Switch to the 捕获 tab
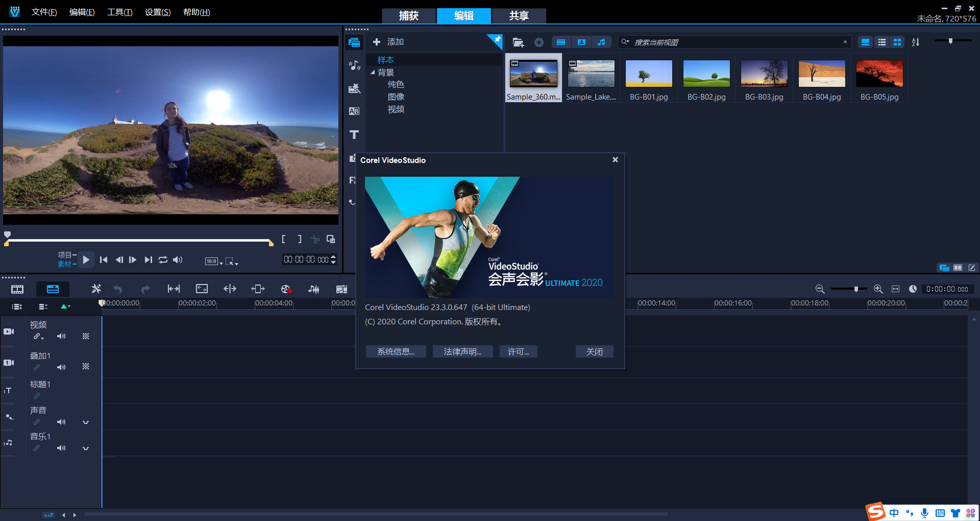Image resolution: width=980 pixels, height=521 pixels. tap(409, 16)
